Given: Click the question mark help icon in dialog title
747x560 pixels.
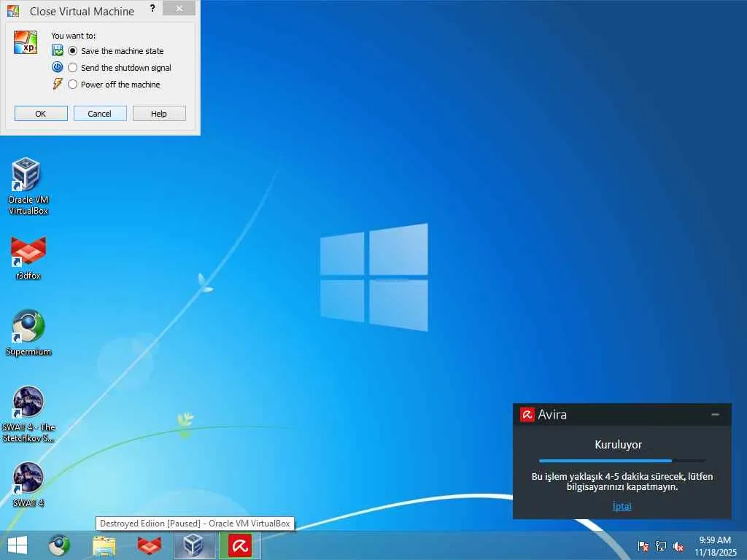Looking at the screenshot, I should (x=152, y=8).
